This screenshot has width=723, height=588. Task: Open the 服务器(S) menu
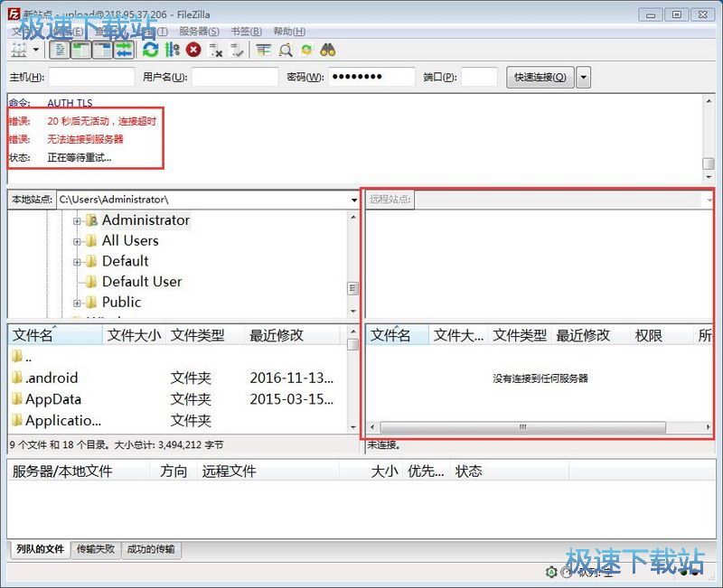point(200,31)
